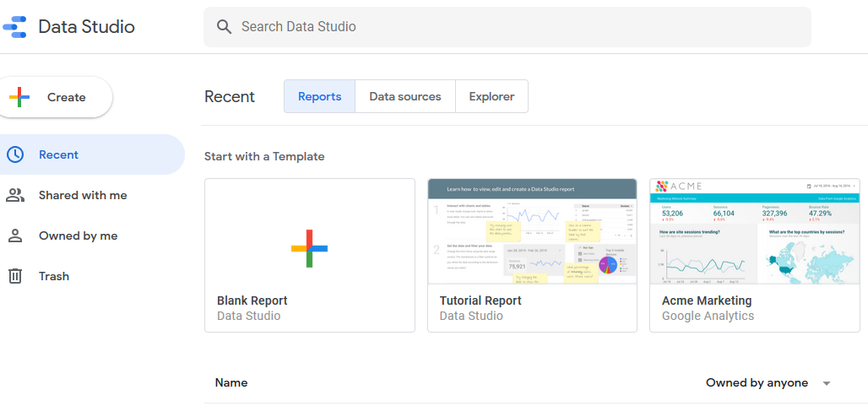
Task: Focus the Search Data Studio field
Action: click(x=507, y=27)
